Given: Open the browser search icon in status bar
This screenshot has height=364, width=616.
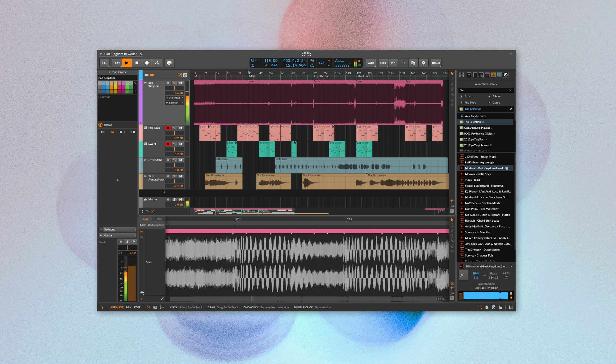Looking at the screenshot, I should [480, 307].
